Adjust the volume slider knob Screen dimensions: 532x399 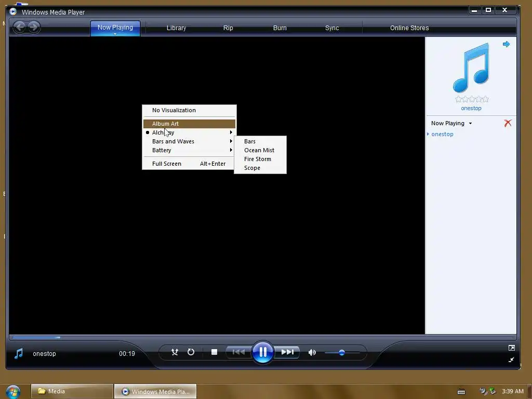tap(342, 353)
